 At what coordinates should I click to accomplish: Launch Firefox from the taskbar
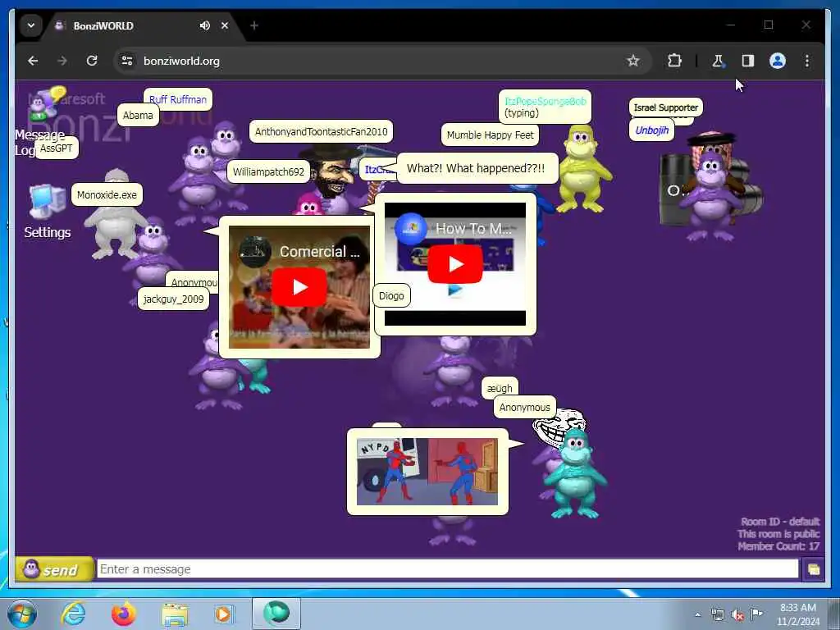tap(124, 614)
